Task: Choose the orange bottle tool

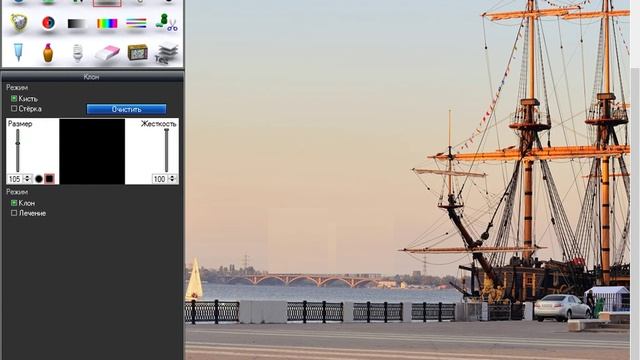Action: point(48,53)
